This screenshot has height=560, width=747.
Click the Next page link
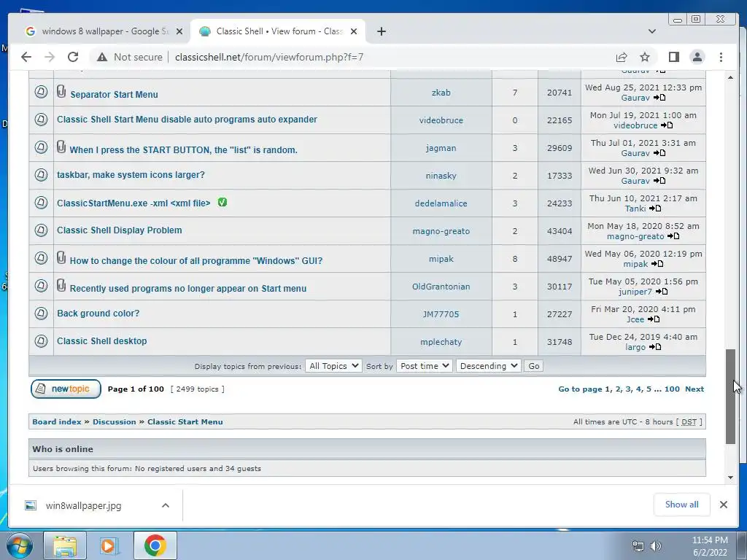coord(694,389)
